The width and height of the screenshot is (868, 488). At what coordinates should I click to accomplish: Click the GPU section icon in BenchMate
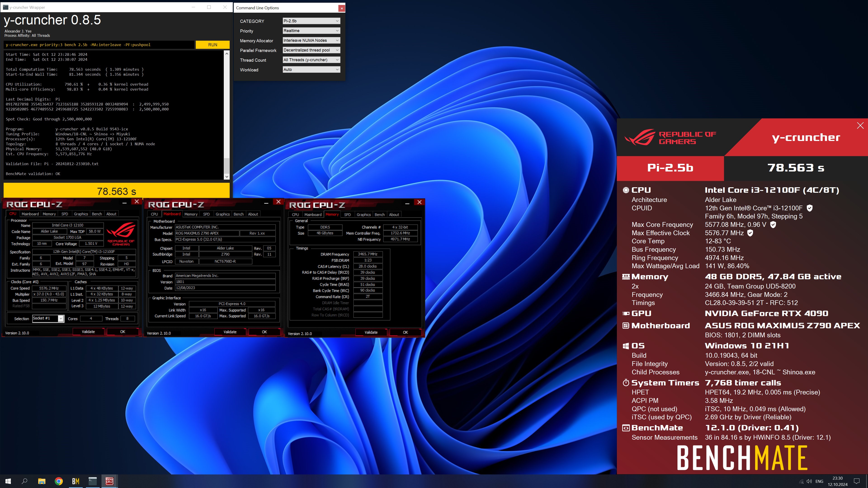pyautogui.click(x=626, y=314)
